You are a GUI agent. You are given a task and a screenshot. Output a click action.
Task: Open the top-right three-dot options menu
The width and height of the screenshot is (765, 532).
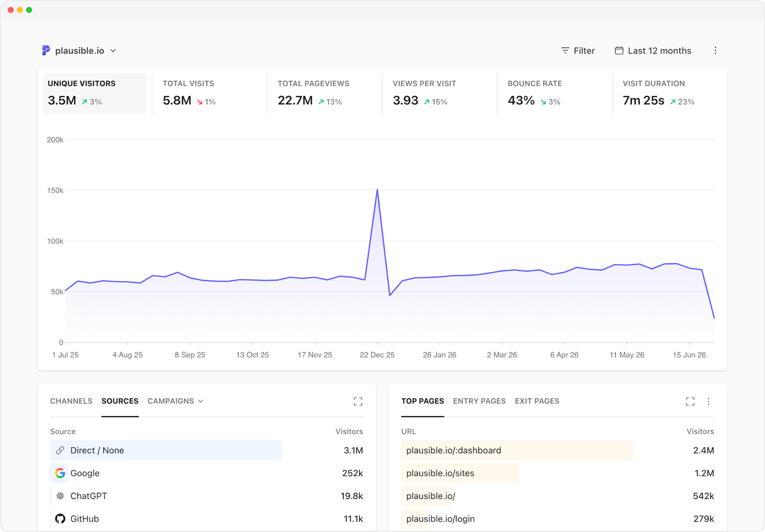pyautogui.click(x=715, y=51)
